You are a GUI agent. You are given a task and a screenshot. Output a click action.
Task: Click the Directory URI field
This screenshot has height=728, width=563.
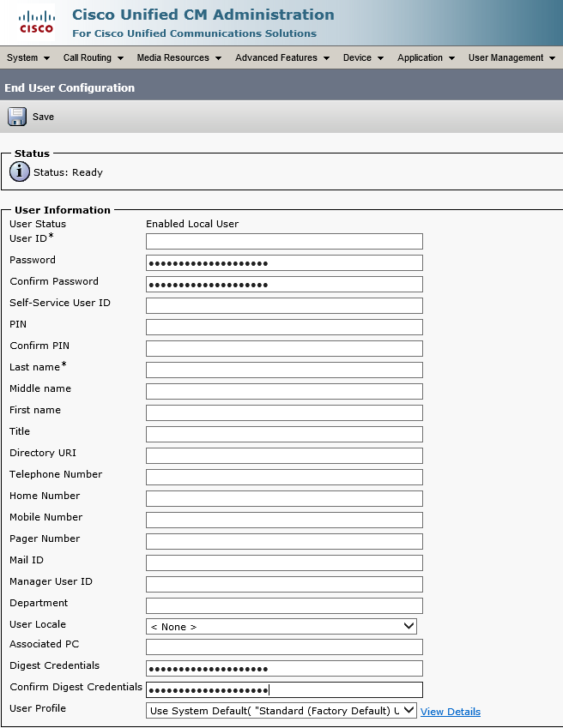pyautogui.click(x=284, y=455)
